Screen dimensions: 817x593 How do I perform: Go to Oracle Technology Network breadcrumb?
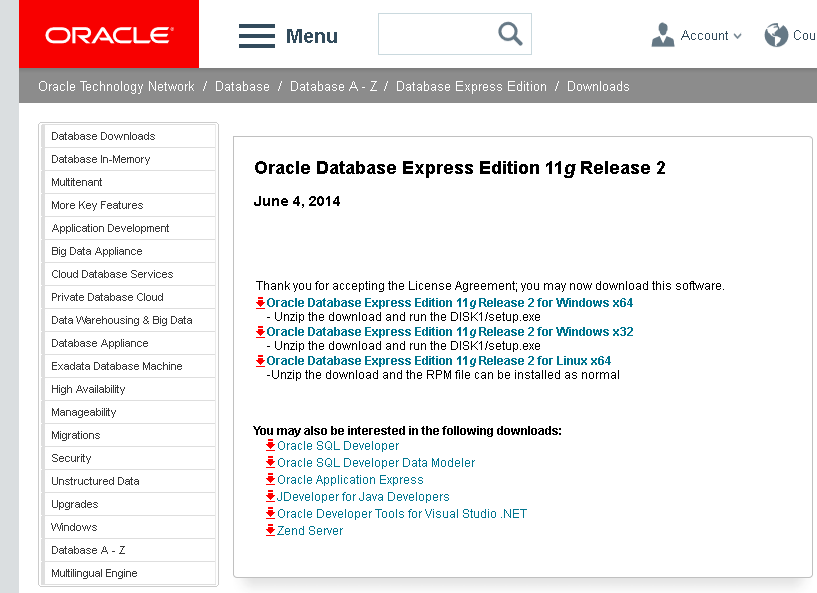[x=116, y=86]
